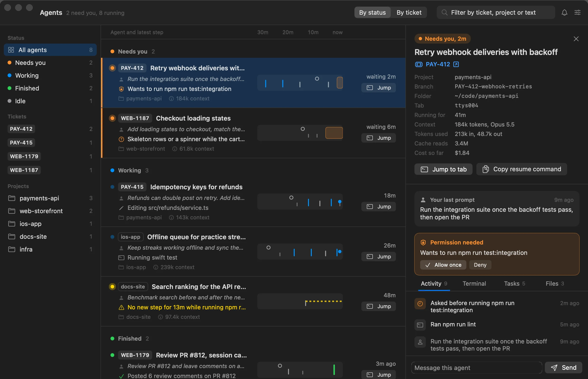588x379 pixels.
Task: Click the warning triangle in docs-site row
Action: [x=121, y=307]
